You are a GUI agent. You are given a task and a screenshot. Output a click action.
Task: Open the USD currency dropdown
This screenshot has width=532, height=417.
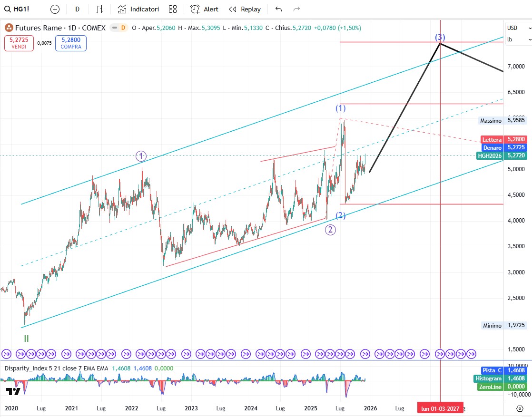click(x=518, y=28)
